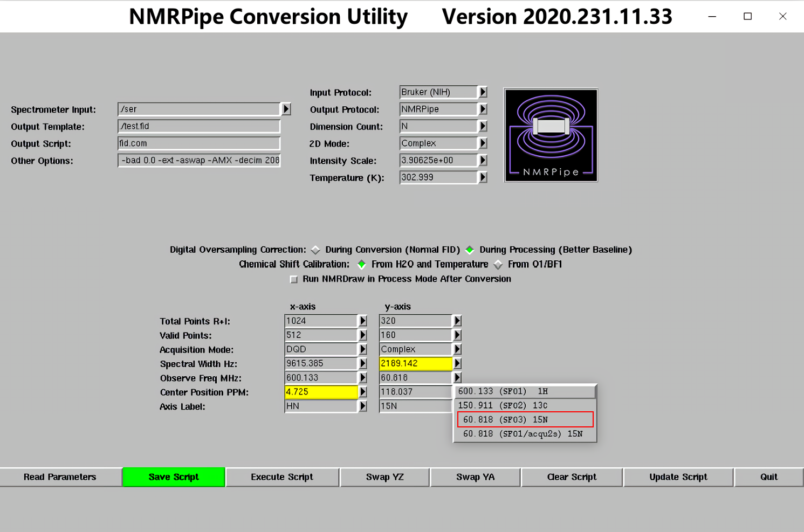Screen dimensions: 804x532
Task: Click the Swap YA button
Action: [x=475, y=477]
